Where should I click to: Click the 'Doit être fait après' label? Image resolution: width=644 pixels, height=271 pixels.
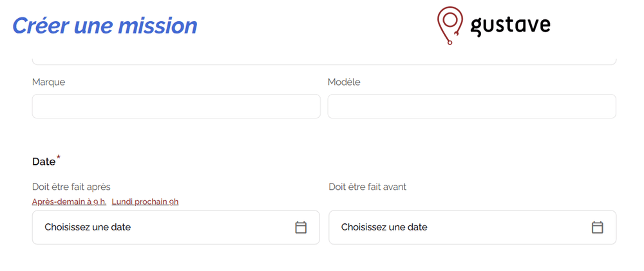pos(71,187)
